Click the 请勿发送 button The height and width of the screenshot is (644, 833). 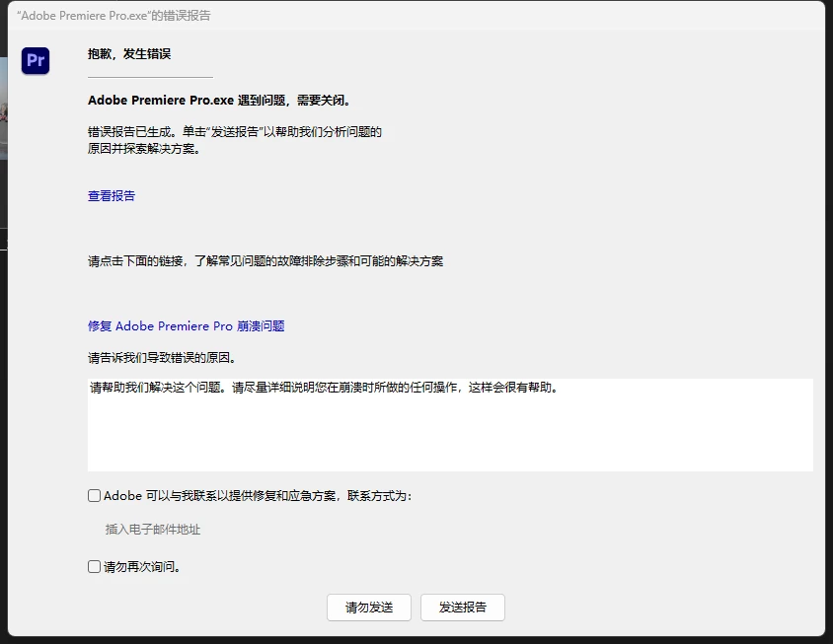click(x=369, y=608)
